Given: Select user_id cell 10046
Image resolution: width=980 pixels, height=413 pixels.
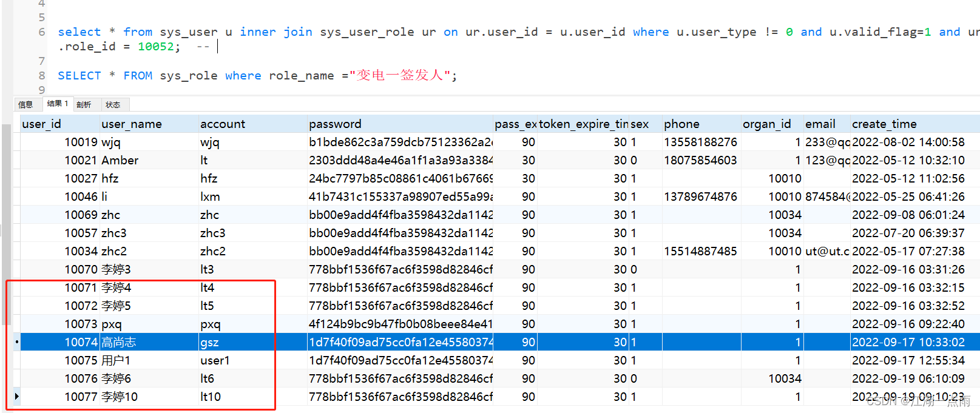Looking at the screenshot, I should (x=59, y=196).
